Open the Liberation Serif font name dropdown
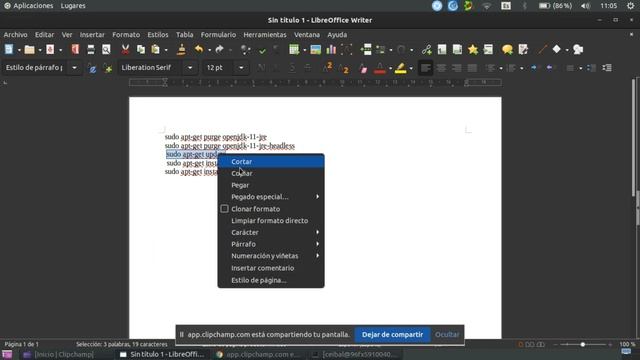 coord(190,68)
